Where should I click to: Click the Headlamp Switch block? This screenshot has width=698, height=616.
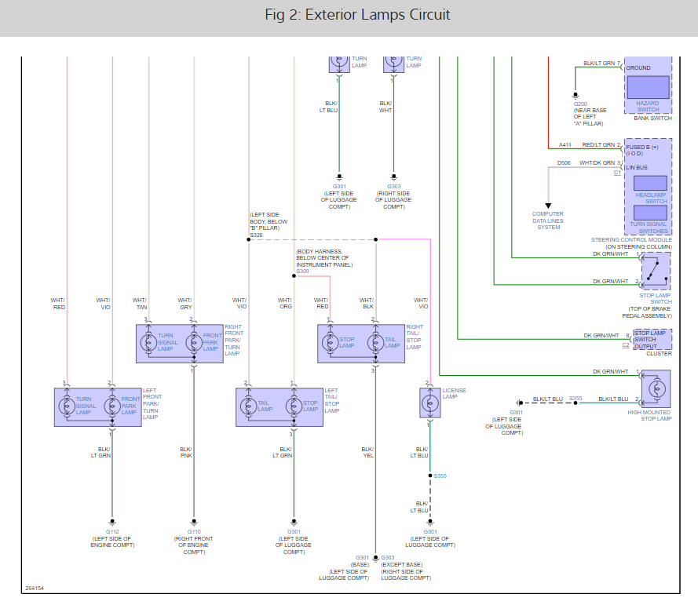coord(650,184)
